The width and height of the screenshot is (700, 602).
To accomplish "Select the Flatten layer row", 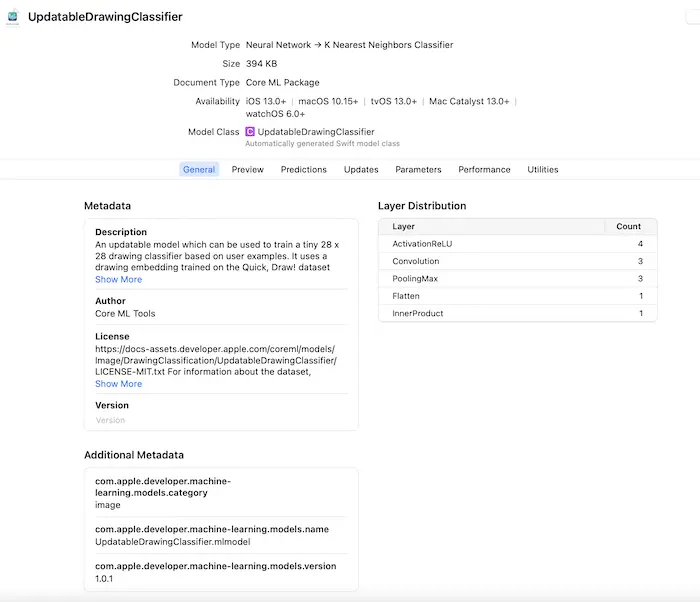I will pyautogui.click(x=517, y=296).
